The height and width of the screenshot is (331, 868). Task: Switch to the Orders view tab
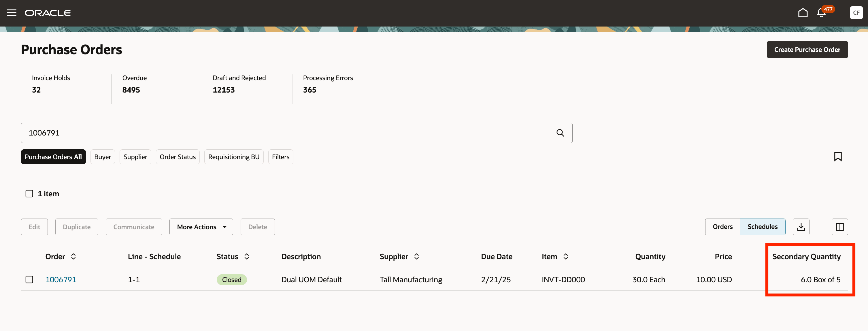722,227
